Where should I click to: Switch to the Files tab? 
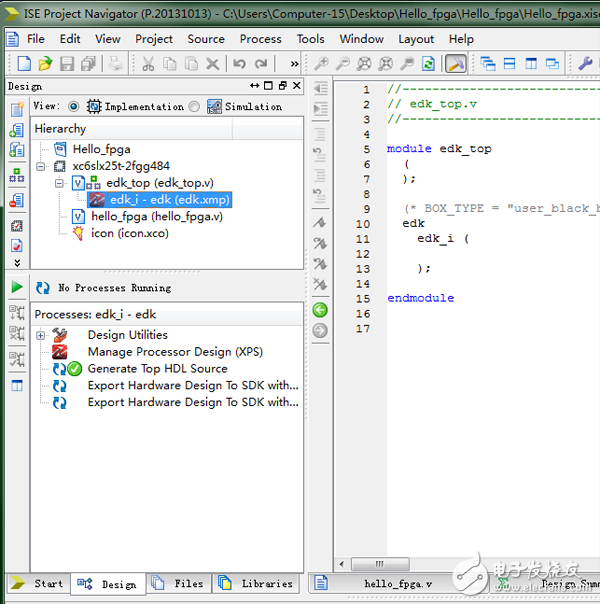click(177, 584)
